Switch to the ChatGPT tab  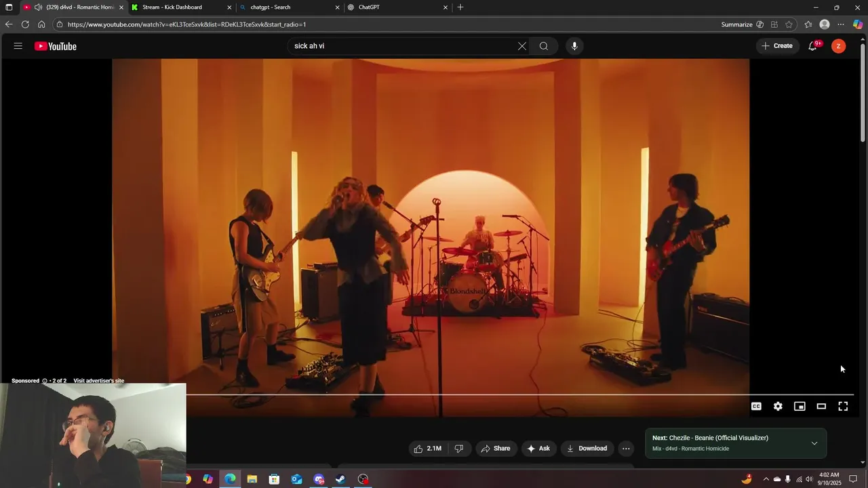click(x=369, y=7)
